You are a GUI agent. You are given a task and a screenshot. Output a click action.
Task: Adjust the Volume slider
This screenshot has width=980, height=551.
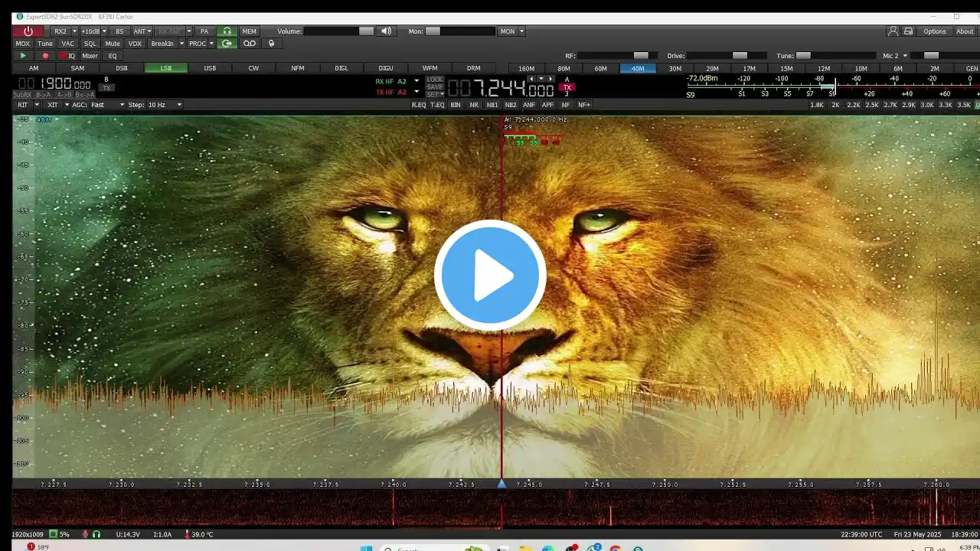pyautogui.click(x=339, y=31)
